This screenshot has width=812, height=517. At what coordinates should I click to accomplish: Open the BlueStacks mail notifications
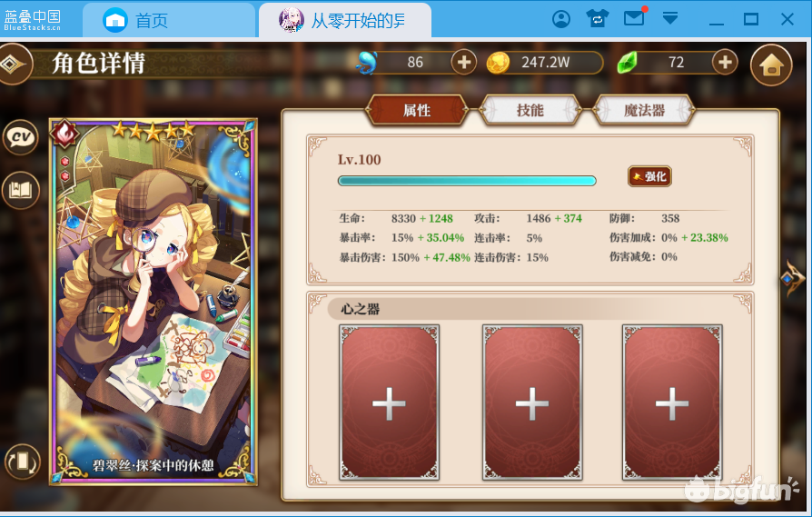point(634,19)
